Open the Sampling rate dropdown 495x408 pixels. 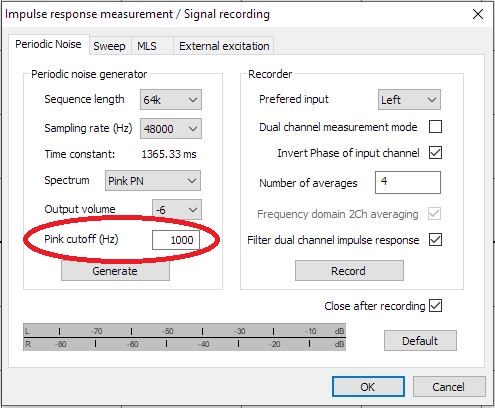171,128
